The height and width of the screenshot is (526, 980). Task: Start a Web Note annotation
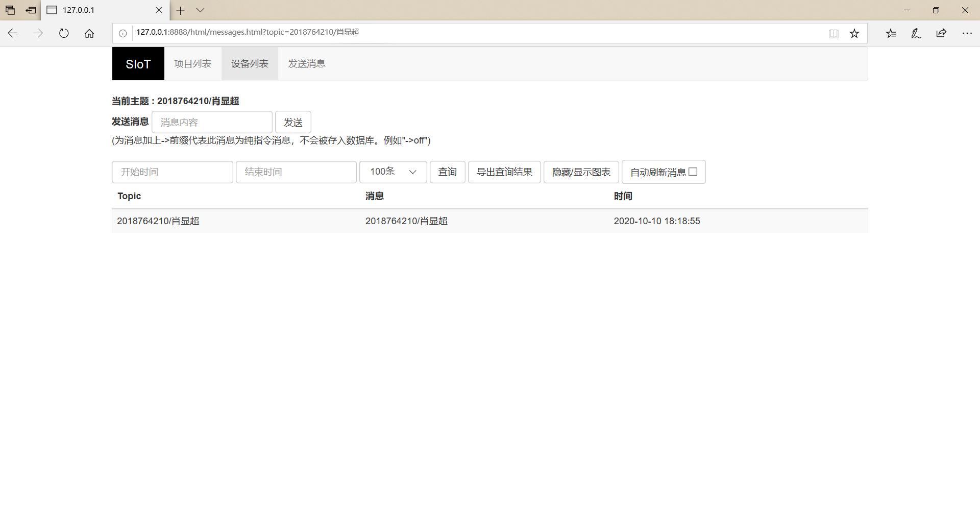(916, 33)
